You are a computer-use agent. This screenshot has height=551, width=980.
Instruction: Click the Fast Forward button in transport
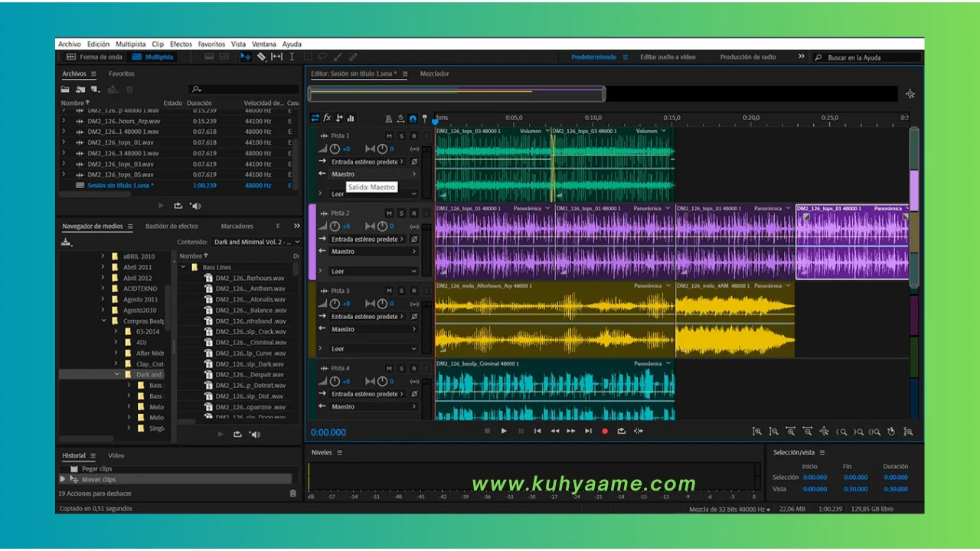click(571, 431)
